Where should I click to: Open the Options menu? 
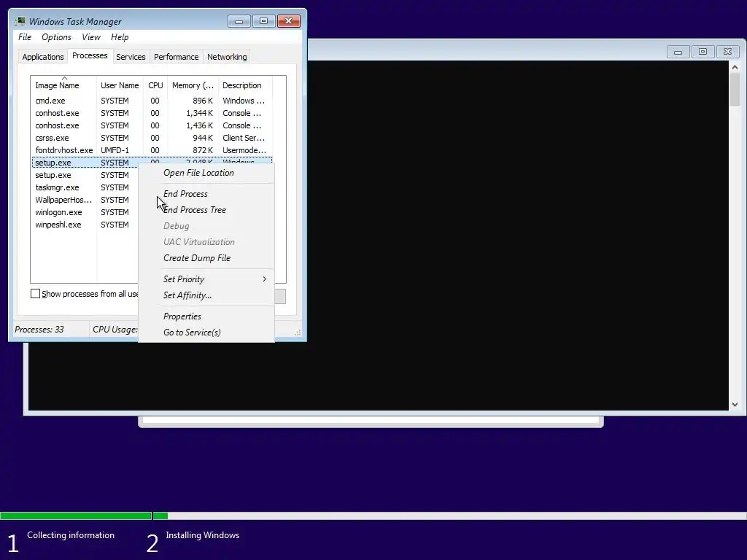[x=56, y=37]
